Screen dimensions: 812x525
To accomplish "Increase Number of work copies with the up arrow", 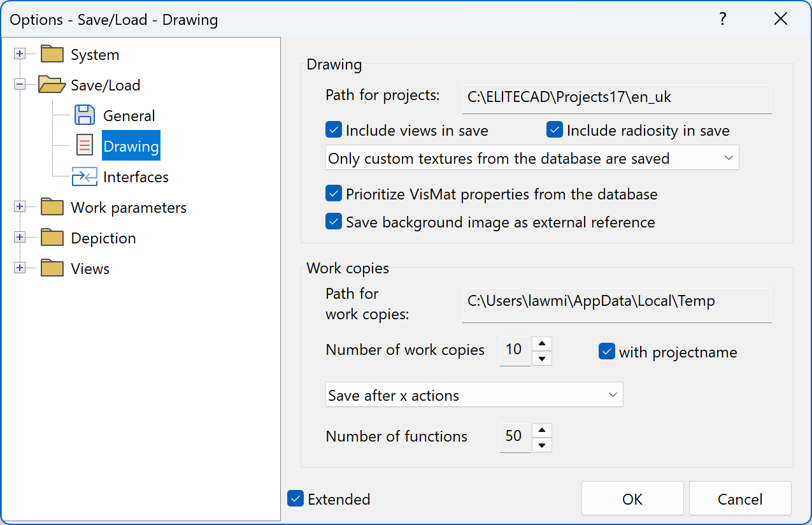I will click(541, 342).
